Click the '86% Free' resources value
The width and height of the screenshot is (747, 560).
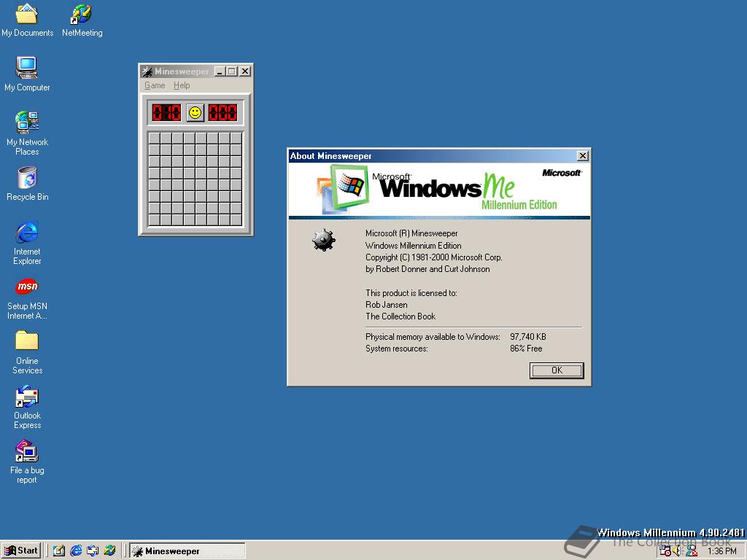[x=526, y=349]
